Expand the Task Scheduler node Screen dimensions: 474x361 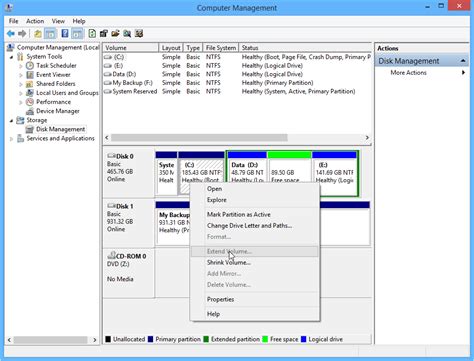tap(21, 66)
